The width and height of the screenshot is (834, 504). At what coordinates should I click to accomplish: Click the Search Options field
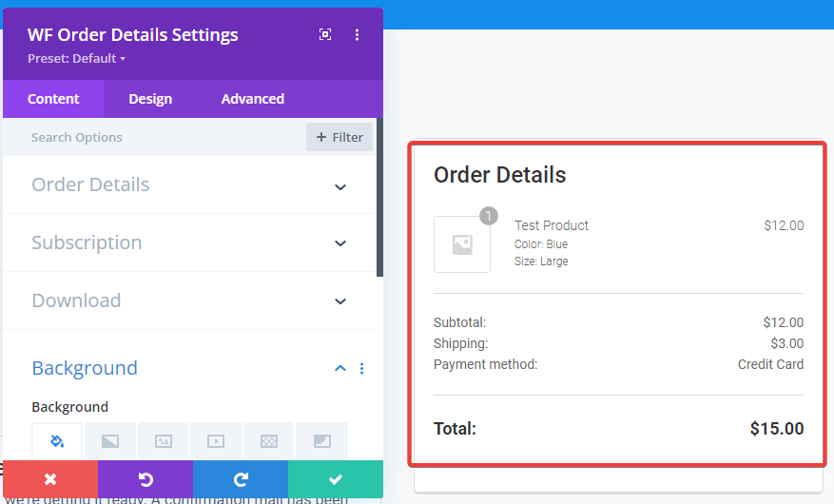[x=154, y=137]
